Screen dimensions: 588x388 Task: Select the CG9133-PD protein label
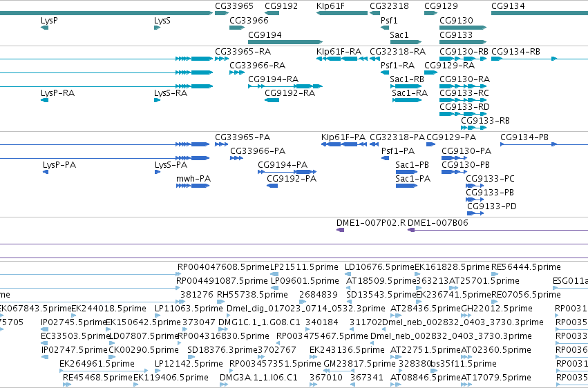(492, 206)
